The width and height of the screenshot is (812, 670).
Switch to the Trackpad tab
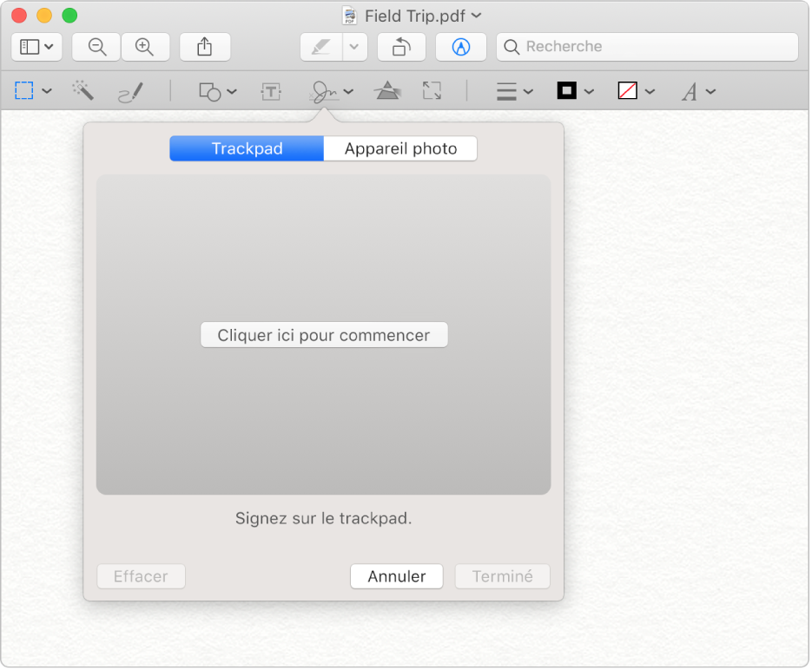pyautogui.click(x=247, y=148)
